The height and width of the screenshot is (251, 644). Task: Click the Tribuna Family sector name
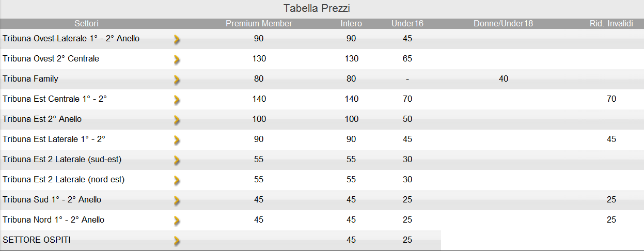tap(30, 79)
